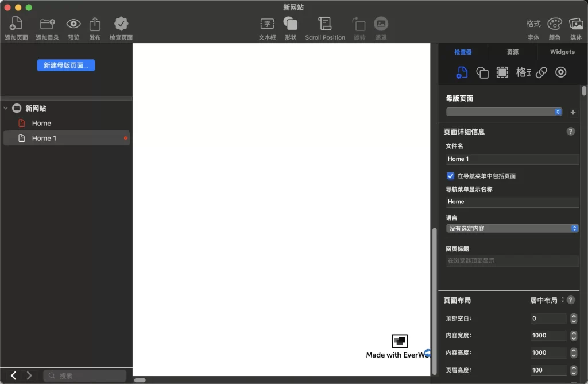Click help icon beside 页面详细信息

[570, 132]
